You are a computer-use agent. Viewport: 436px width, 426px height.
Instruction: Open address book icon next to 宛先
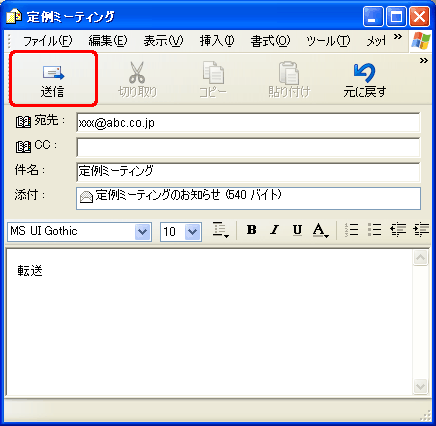tap(23, 122)
